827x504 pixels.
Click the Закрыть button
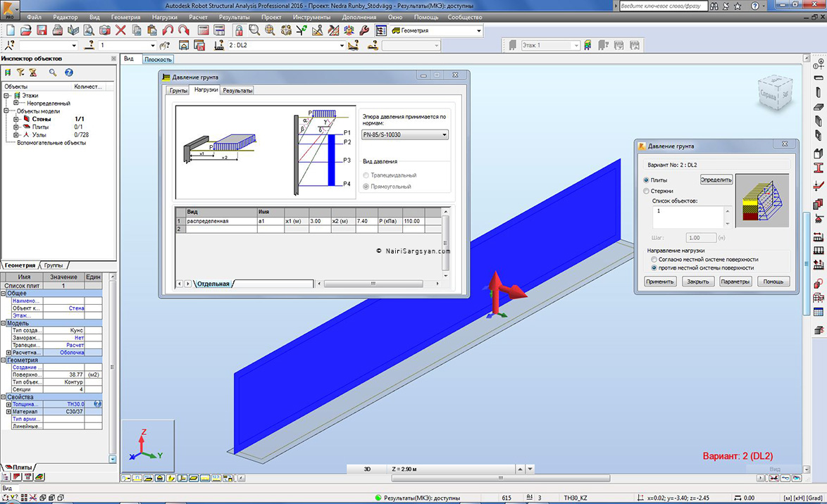698,282
